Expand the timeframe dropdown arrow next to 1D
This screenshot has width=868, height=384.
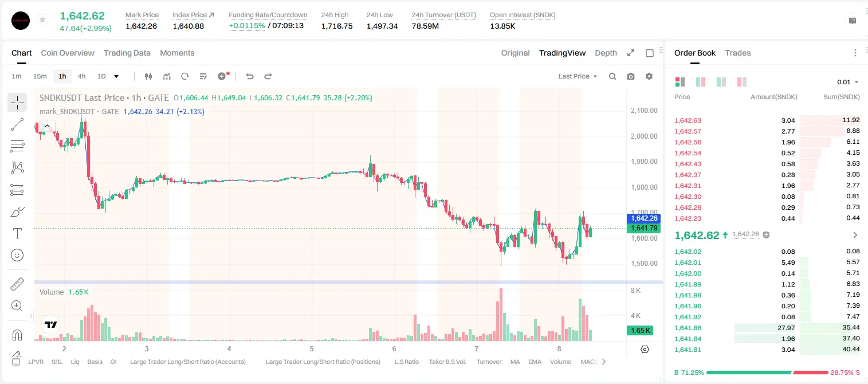tap(116, 76)
